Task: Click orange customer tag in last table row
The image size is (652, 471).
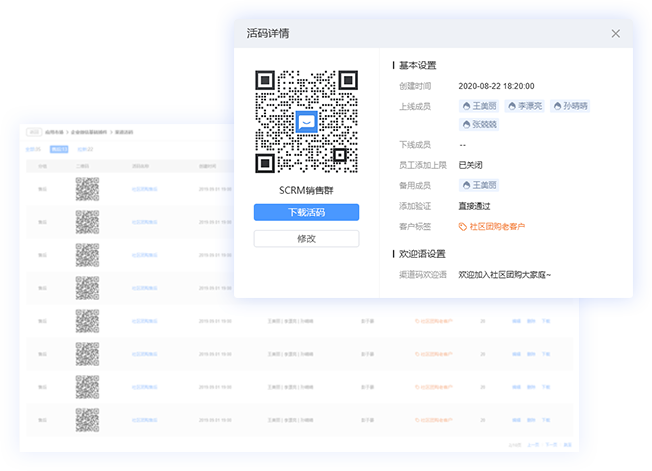Action: (434, 420)
